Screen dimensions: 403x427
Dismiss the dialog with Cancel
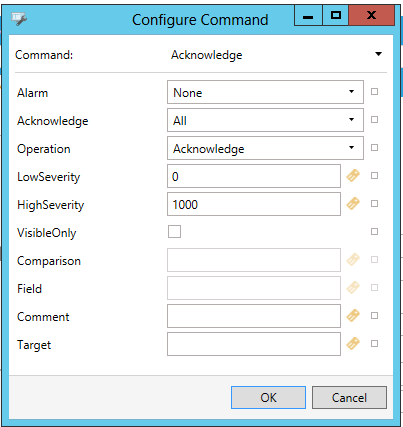[x=349, y=397]
